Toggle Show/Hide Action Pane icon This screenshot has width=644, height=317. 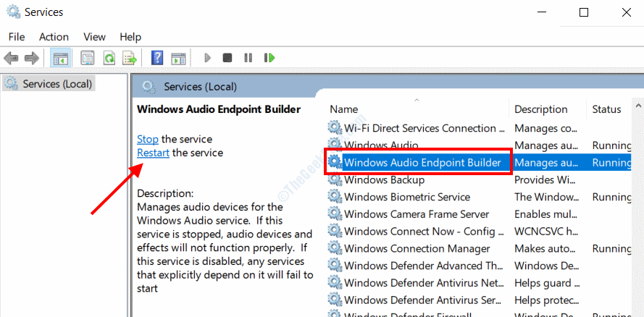click(179, 58)
